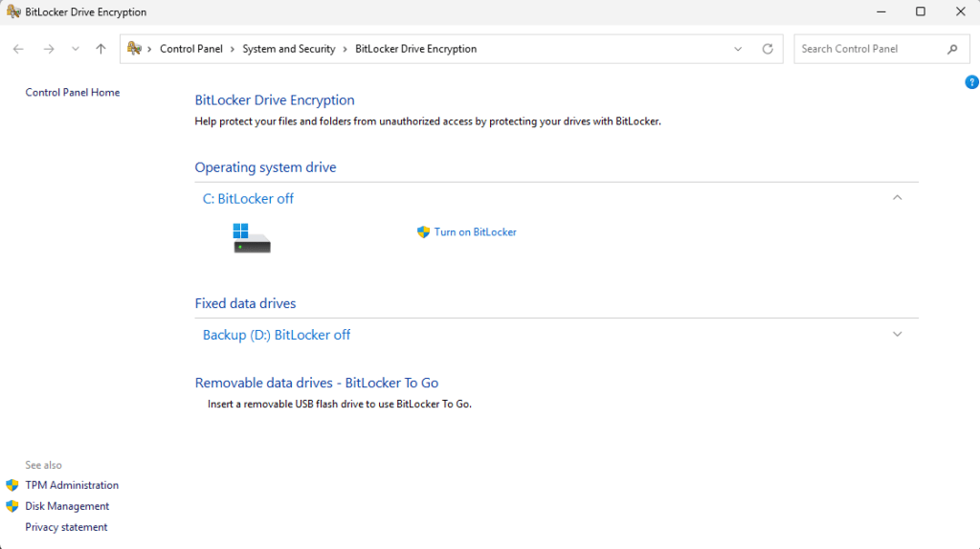
Task: Open help with the blue question mark icon
Action: tap(972, 82)
